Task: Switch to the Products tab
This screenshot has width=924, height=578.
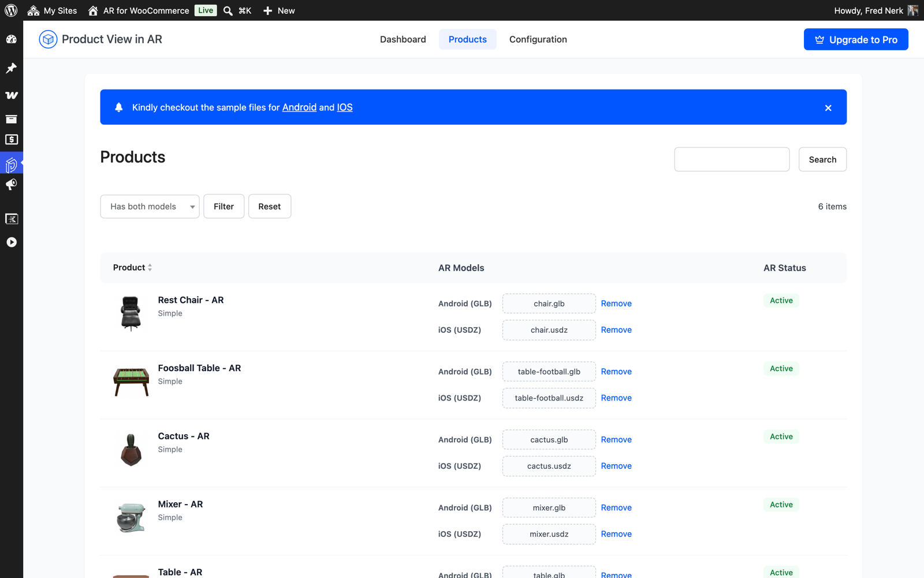Action: 468,39
